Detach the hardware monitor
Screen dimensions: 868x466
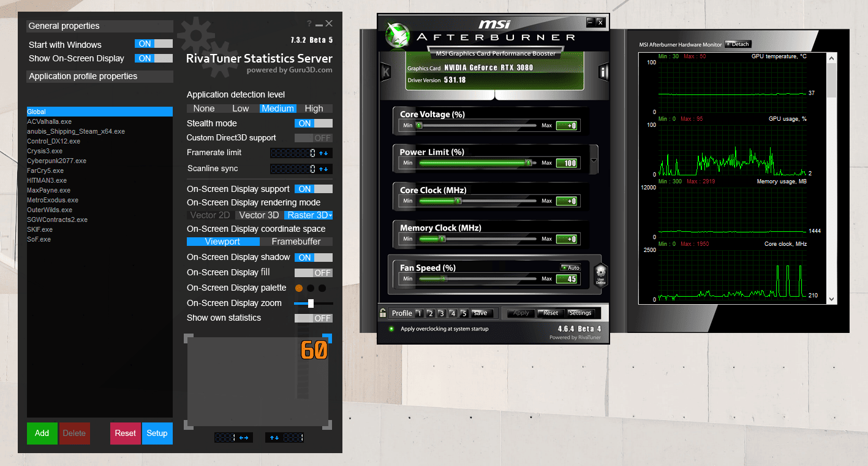[x=738, y=44]
